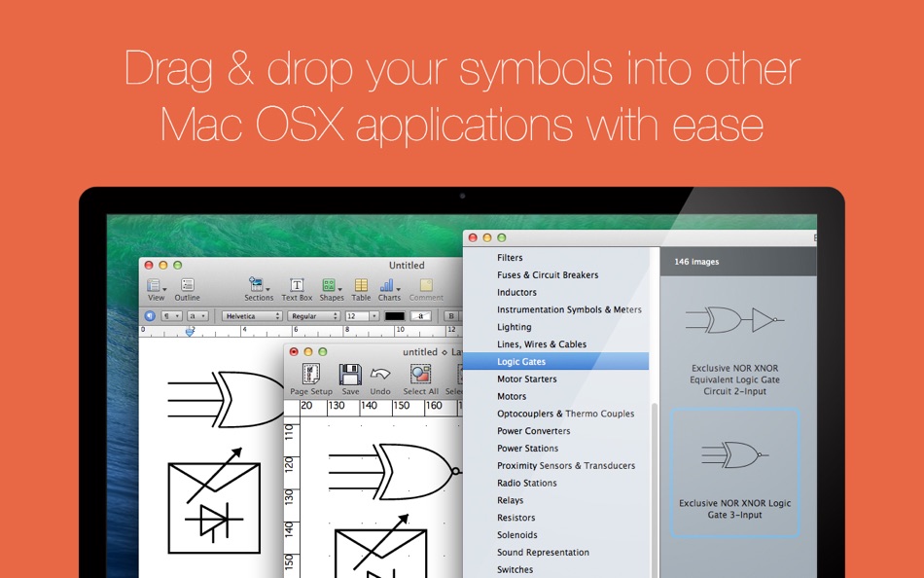Viewport: 924px width, 578px height.
Task: Open the black text color swatch
Action: pos(394,316)
